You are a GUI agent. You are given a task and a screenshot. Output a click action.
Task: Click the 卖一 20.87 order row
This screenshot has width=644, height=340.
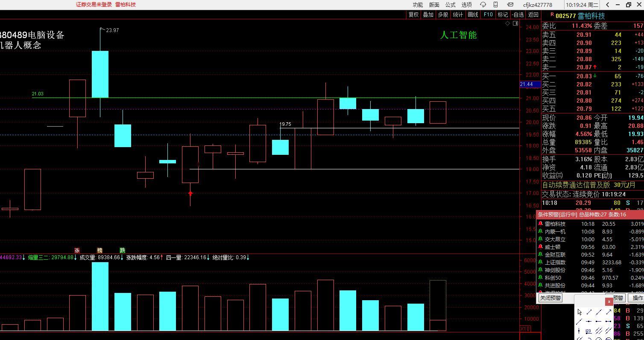click(593, 67)
